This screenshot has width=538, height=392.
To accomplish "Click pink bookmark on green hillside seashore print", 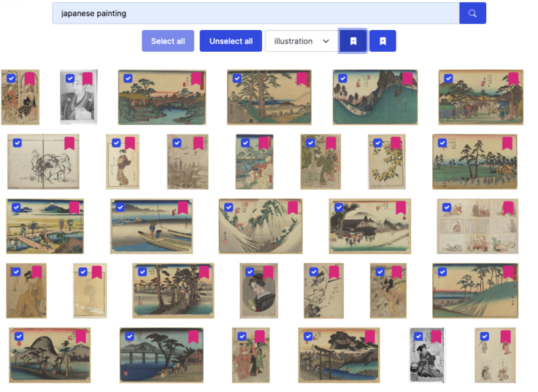I will (508, 272).
